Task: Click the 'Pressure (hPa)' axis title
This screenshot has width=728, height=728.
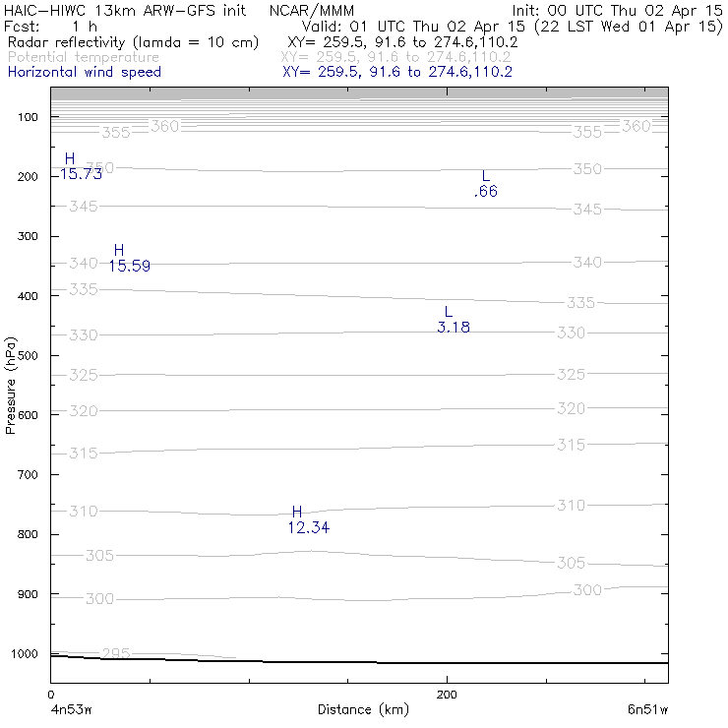Action: click(10, 386)
